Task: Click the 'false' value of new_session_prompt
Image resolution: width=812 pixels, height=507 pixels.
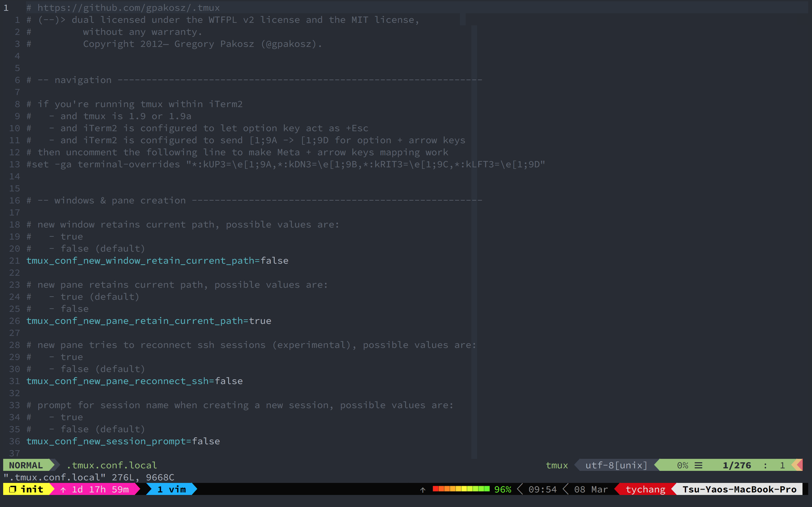Action: point(206,441)
